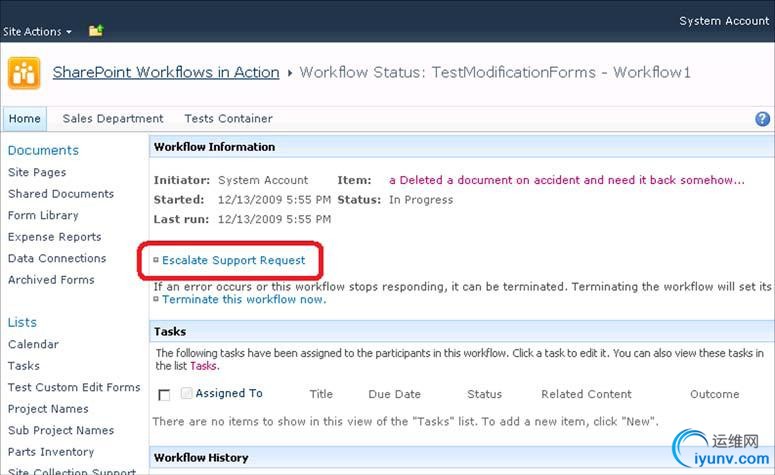Viewport: 775px width, 475px height.
Task: Sort by the Title column header
Action: (x=321, y=394)
